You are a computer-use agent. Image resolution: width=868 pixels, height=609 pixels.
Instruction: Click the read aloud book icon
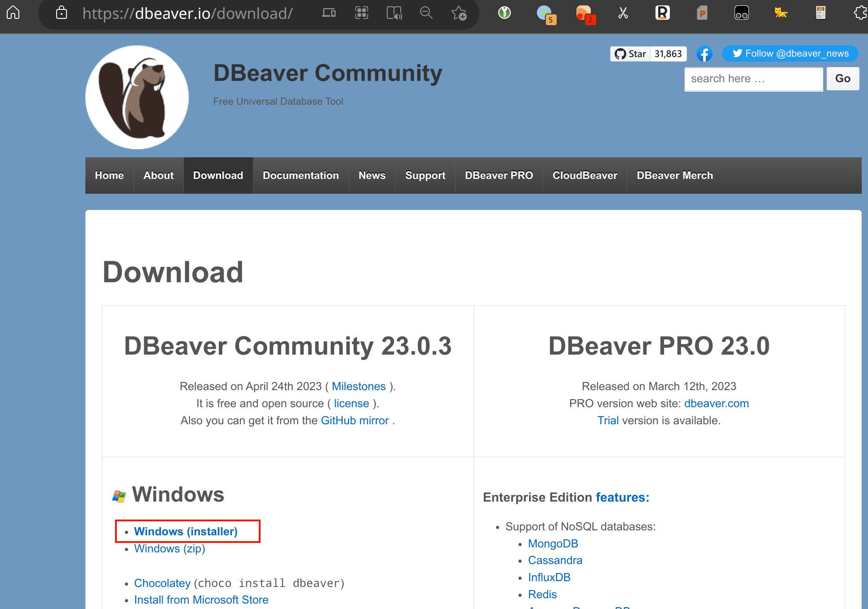[x=394, y=13]
